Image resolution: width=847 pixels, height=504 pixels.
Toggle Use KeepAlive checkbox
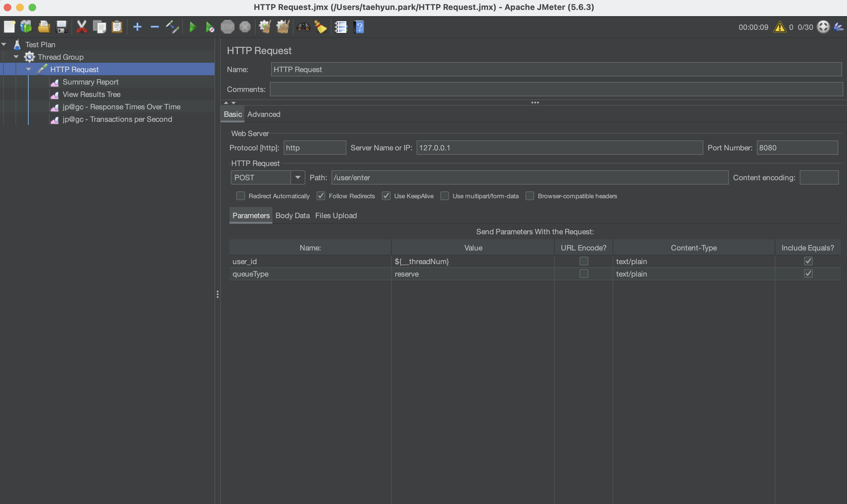point(386,196)
